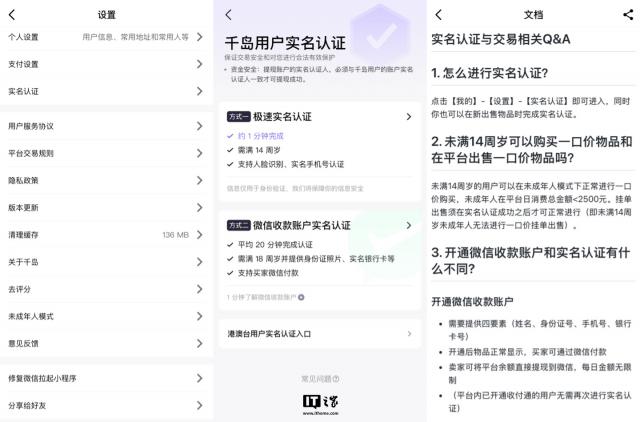Select 实名认证 in the settings list
This screenshot has width=640, height=422.
tap(106, 91)
